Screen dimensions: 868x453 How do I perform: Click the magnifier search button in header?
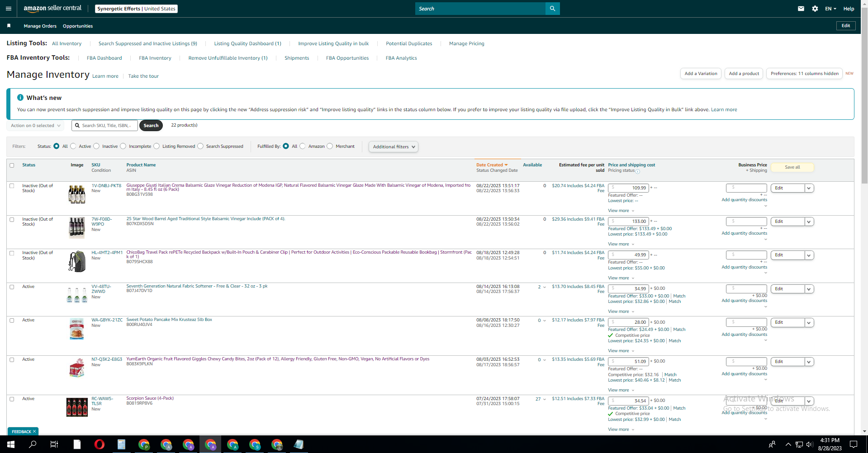tap(552, 9)
